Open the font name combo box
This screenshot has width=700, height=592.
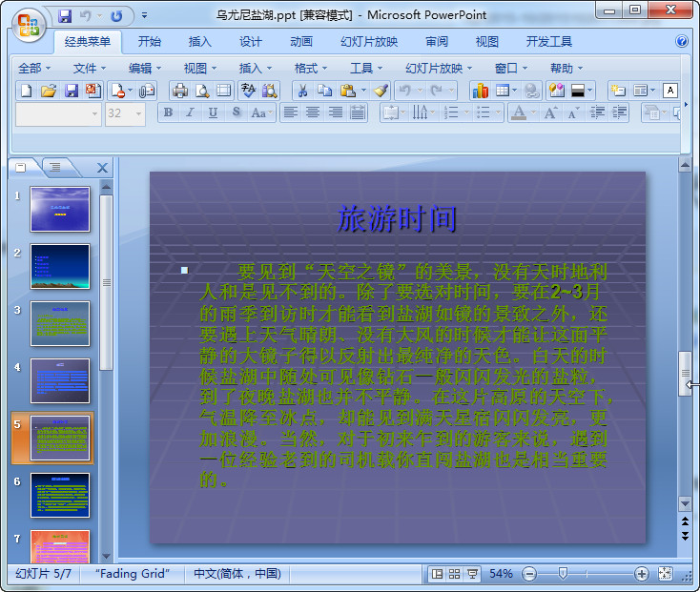click(58, 113)
